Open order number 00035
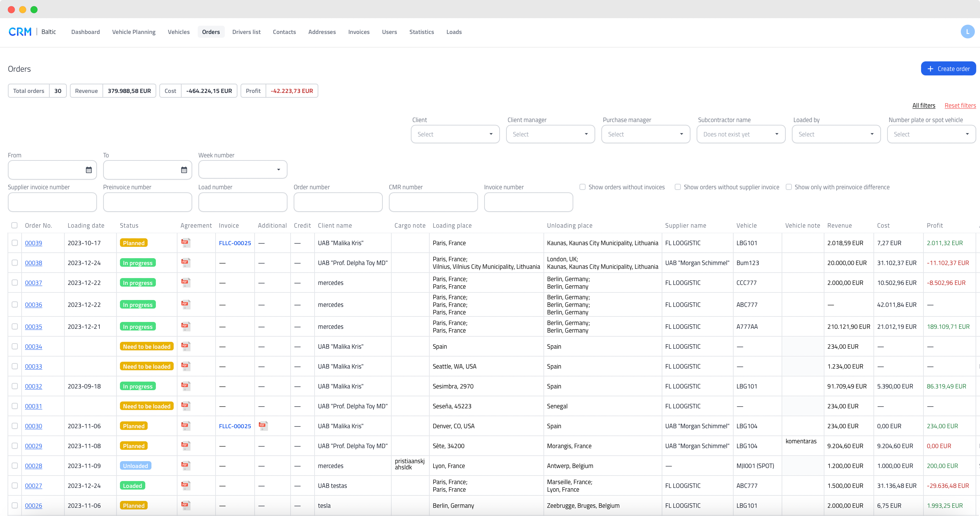The image size is (980, 516). [x=34, y=326]
